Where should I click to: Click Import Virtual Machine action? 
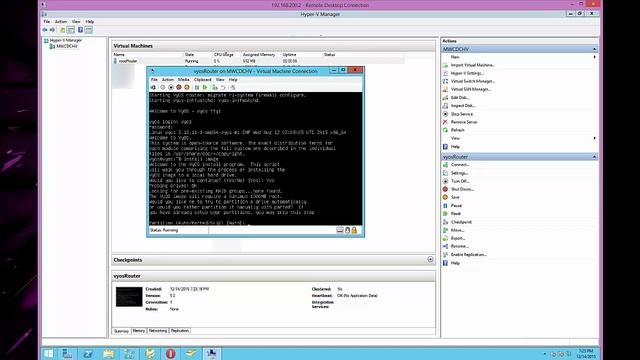(x=473, y=65)
